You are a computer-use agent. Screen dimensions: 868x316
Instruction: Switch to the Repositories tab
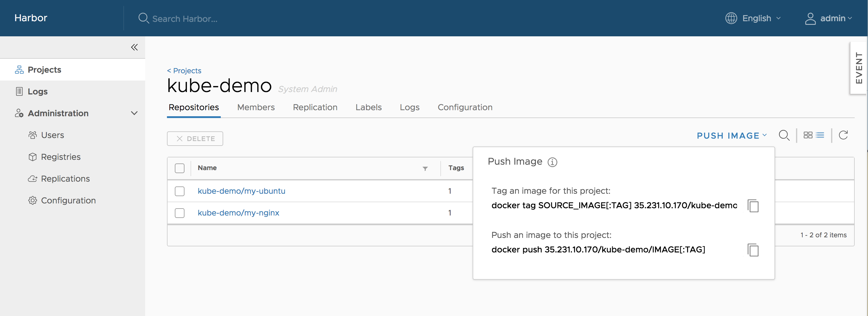194,107
